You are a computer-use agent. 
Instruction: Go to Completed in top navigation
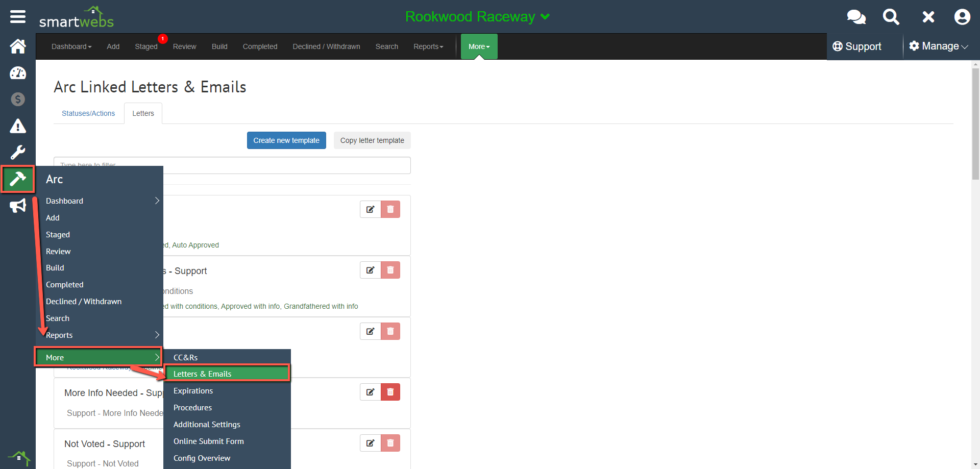260,46
